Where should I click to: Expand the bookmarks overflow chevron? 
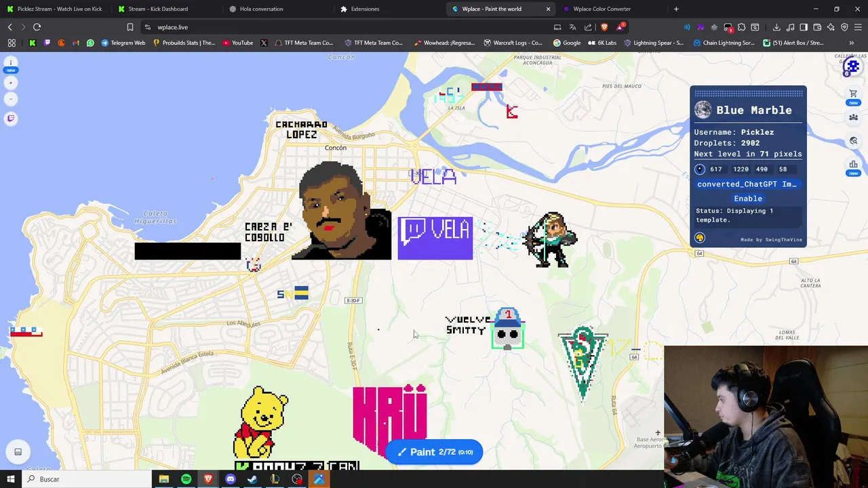[852, 43]
